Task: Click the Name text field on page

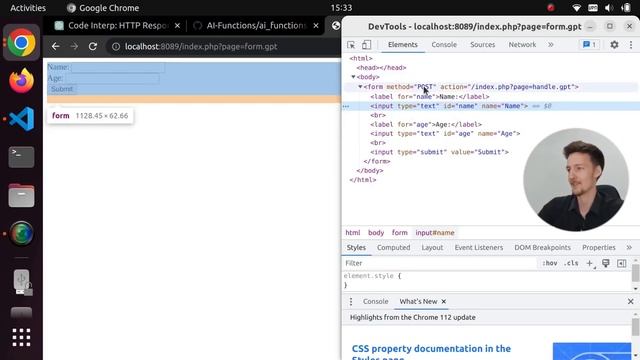Action: [118, 67]
